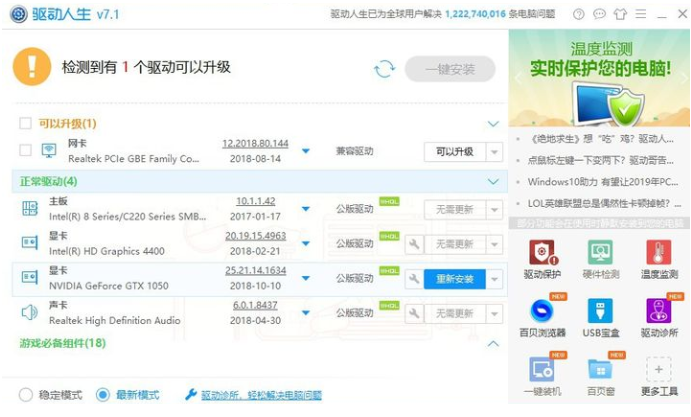The width and height of the screenshot is (691, 417).
Task: Select the 稳定模式 radio button
Action: click(26, 395)
